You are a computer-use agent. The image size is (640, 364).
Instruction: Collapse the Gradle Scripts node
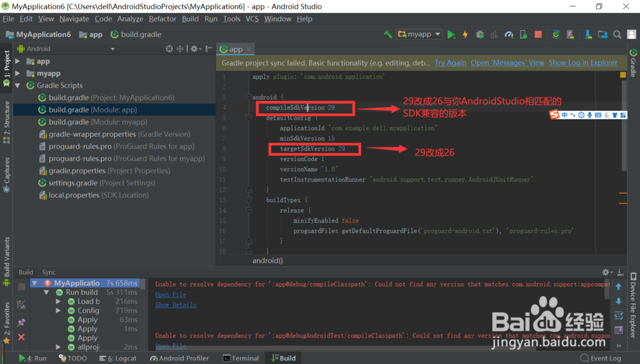tap(17, 86)
